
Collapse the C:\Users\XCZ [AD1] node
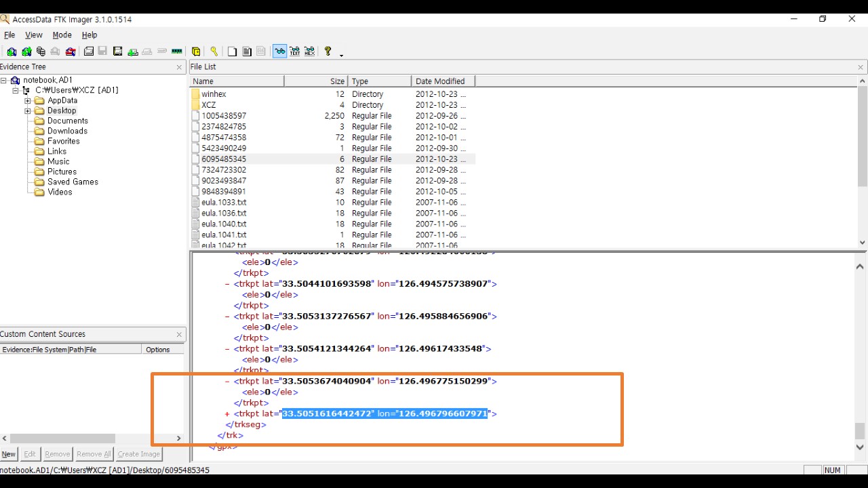pyautogui.click(x=16, y=90)
